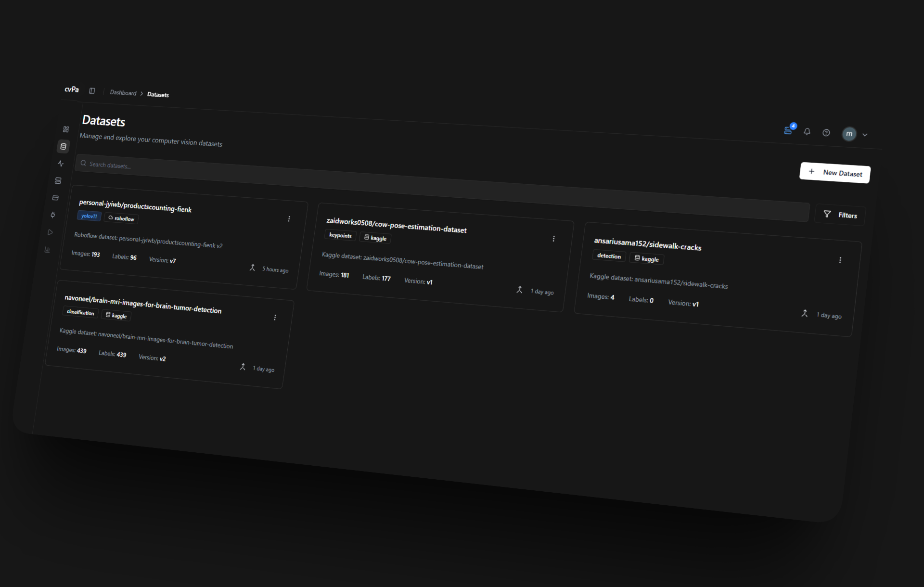Open the account avatar dropdown chevron

click(865, 135)
